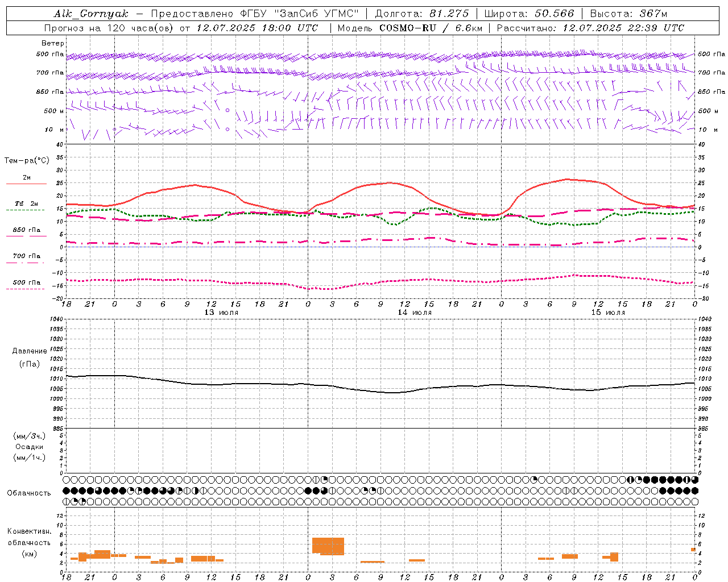Click the 'Тем-ра(°C)' axis label

[27, 161]
